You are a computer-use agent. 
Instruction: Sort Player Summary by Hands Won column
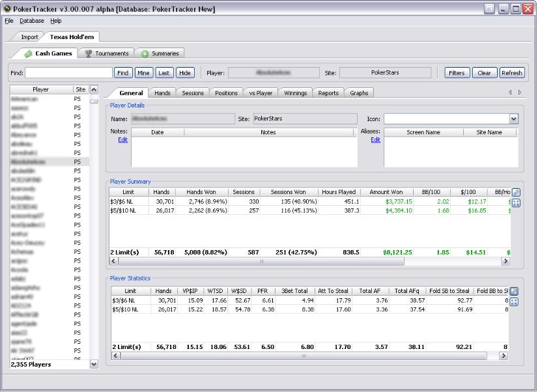(x=201, y=192)
